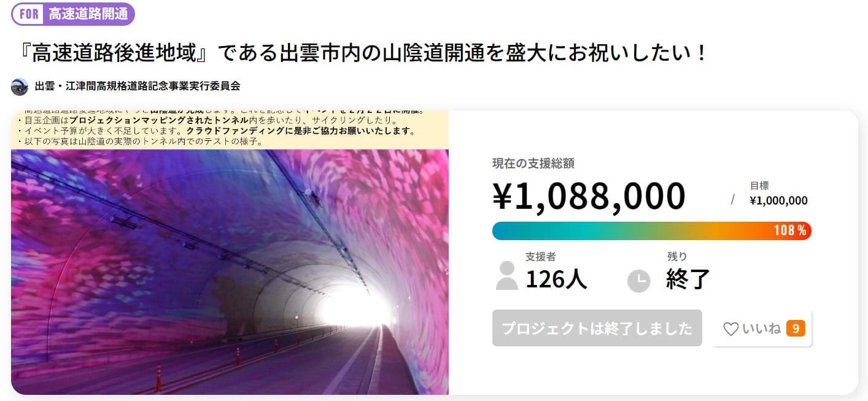
Task: Click the organizer's round avatar icon
Action: coord(20,87)
